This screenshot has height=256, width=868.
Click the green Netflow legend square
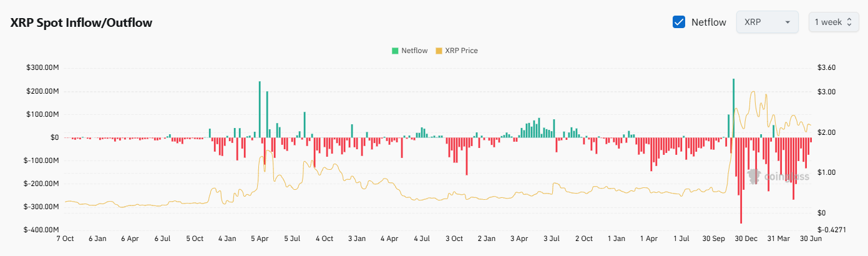(395, 51)
